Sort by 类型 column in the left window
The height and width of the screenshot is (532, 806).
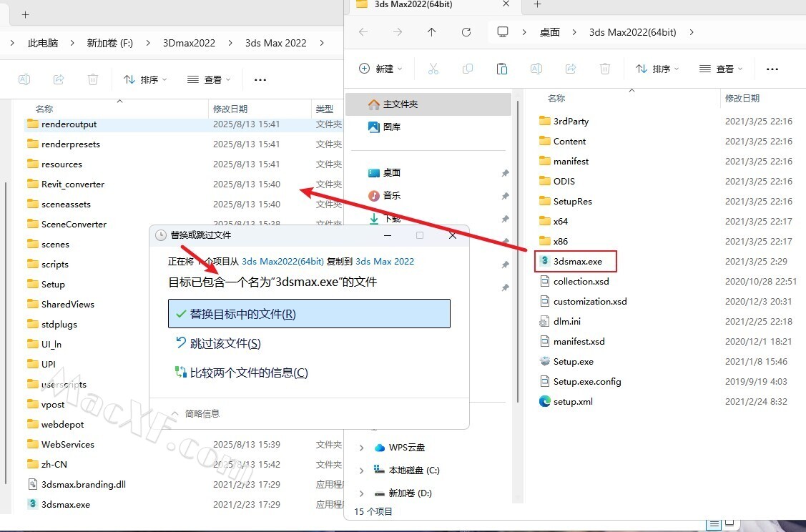tap(325, 109)
